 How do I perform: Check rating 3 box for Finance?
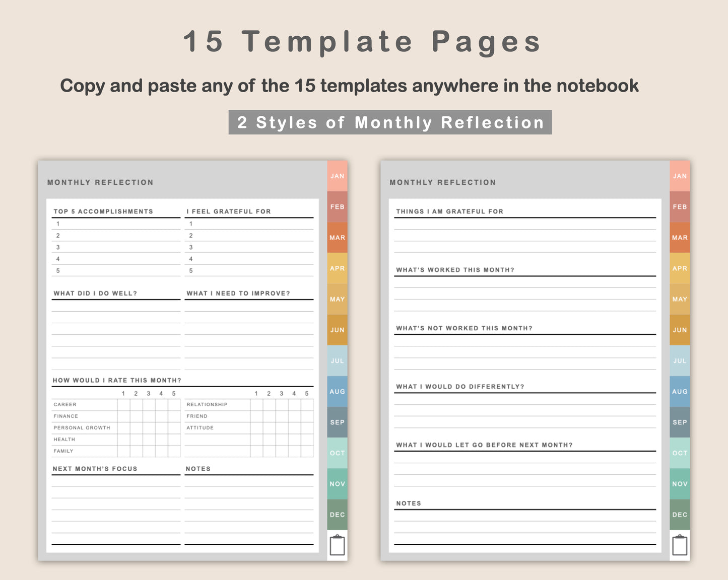point(149,416)
